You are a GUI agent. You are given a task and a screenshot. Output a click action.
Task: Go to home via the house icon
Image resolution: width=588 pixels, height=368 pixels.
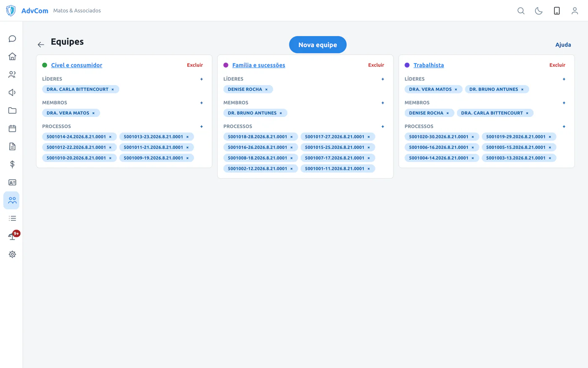[x=12, y=56]
